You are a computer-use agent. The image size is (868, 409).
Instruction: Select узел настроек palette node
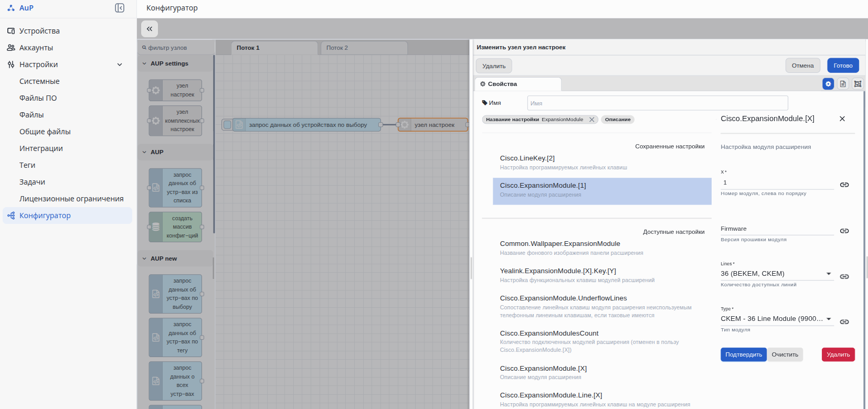click(x=175, y=90)
